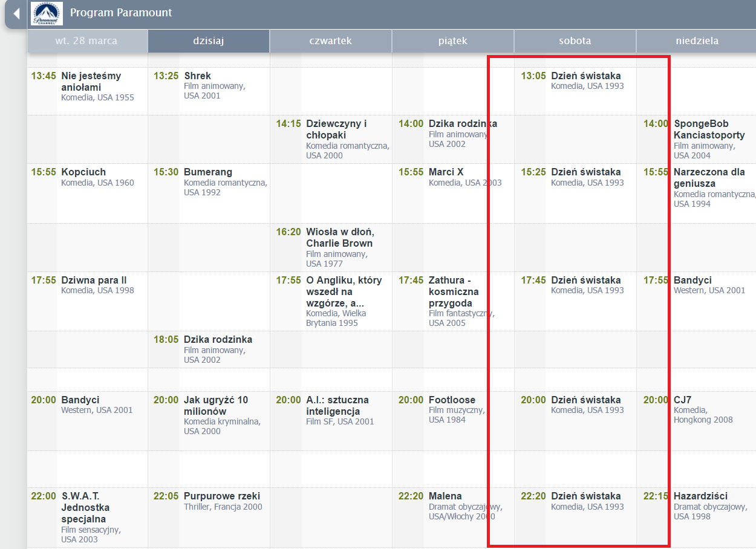Click 'Film fantastyczny, USA 2005' genre text
The height and width of the screenshot is (549, 756).
[x=461, y=318]
